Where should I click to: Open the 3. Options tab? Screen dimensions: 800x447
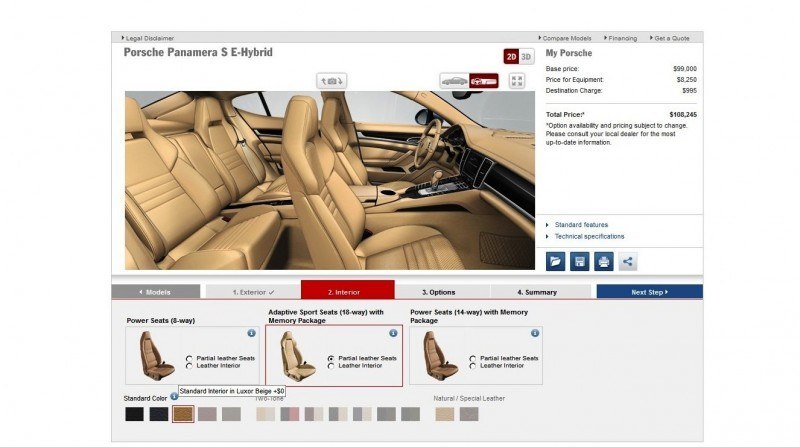tap(442, 292)
